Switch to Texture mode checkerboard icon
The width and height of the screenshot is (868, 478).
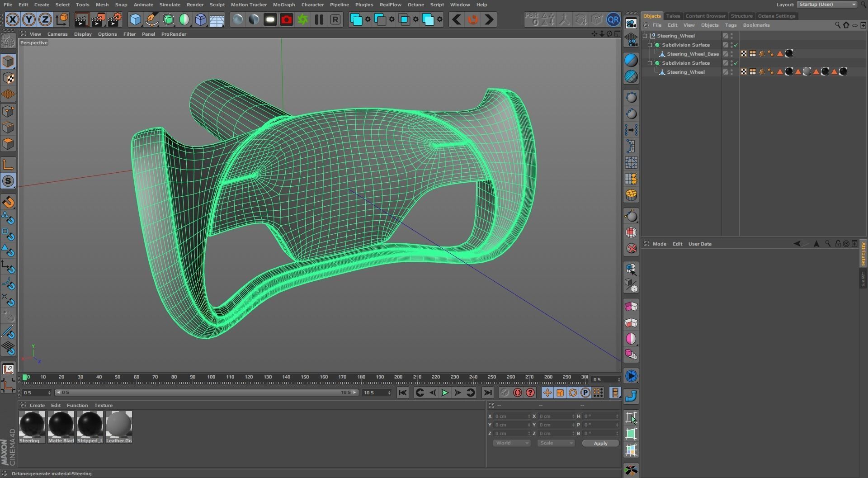point(8,78)
